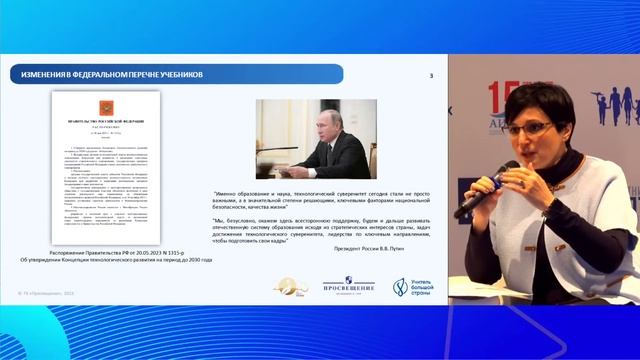
Task: Click the blue family silhouette graphic on backdrop
Action: tap(616, 106)
